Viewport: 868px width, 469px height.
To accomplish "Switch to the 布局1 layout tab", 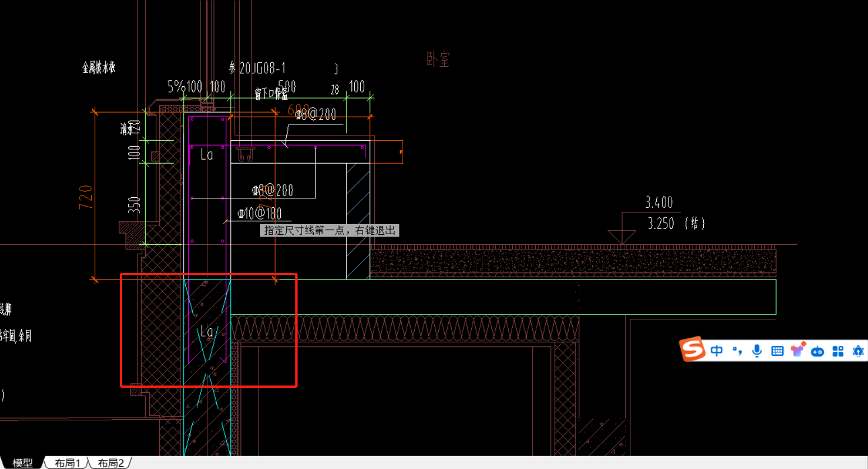I will click(67, 463).
